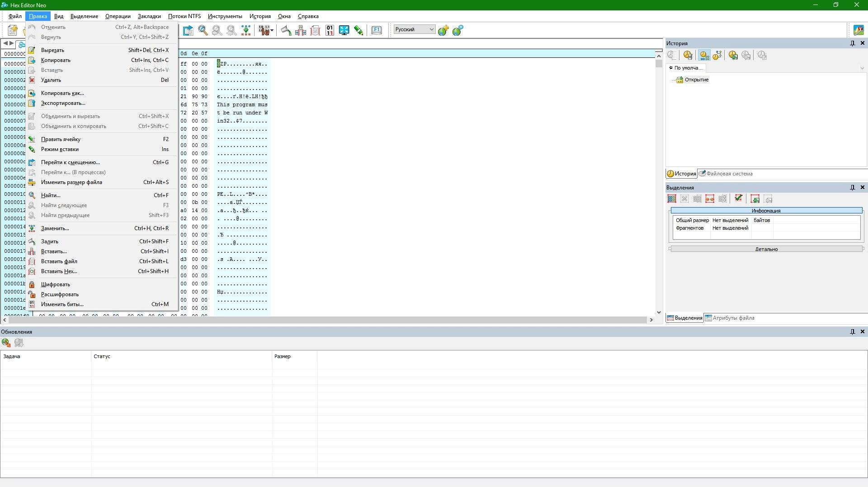Screen dimensions: 868x487
Task: Select Заменить... menu entry
Action: point(102,228)
